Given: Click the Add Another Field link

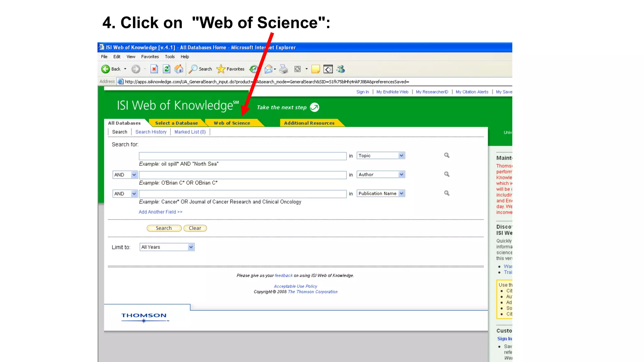Looking at the screenshot, I should 160,212.
